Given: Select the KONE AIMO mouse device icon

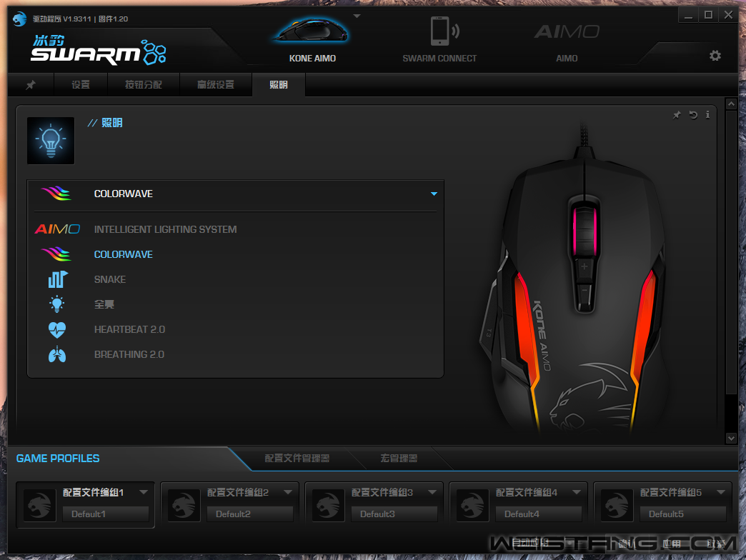Looking at the screenshot, I should pos(312,29).
